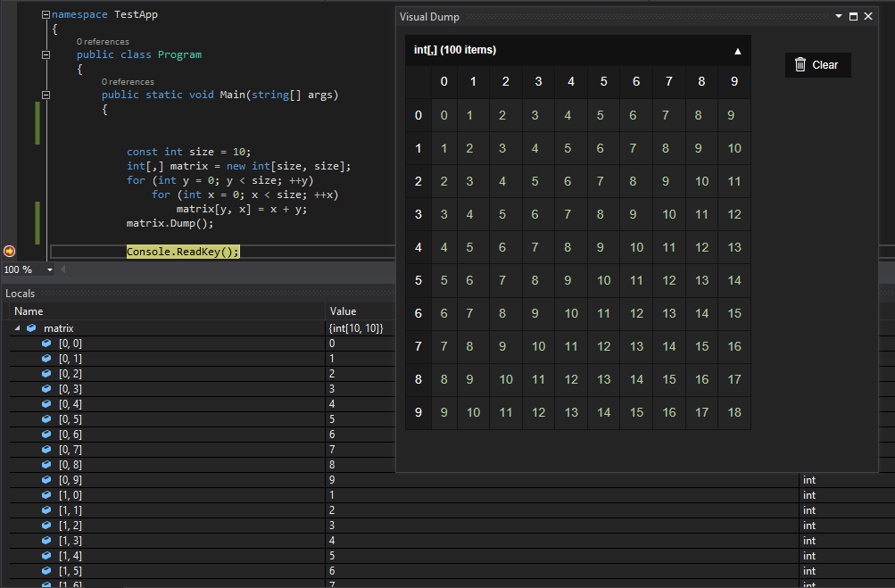Maximize the Visual Dump tool window
This screenshot has height=588, width=895.
(x=853, y=17)
